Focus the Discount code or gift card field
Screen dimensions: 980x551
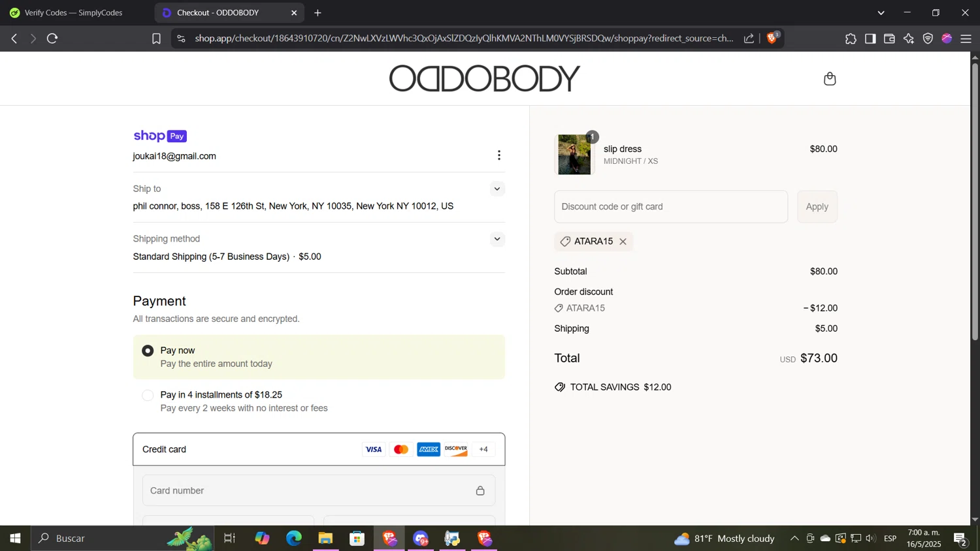pos(671,206)
